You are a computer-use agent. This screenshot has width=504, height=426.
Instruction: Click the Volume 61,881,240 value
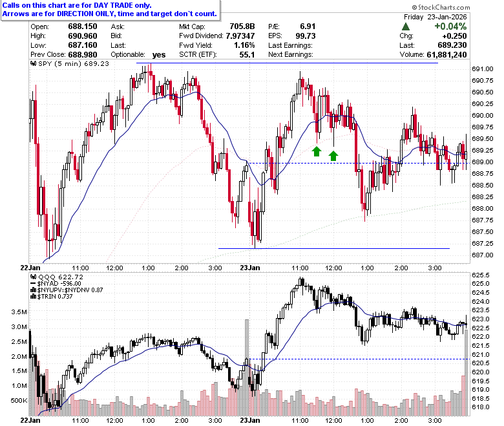(x=446, y=55)
